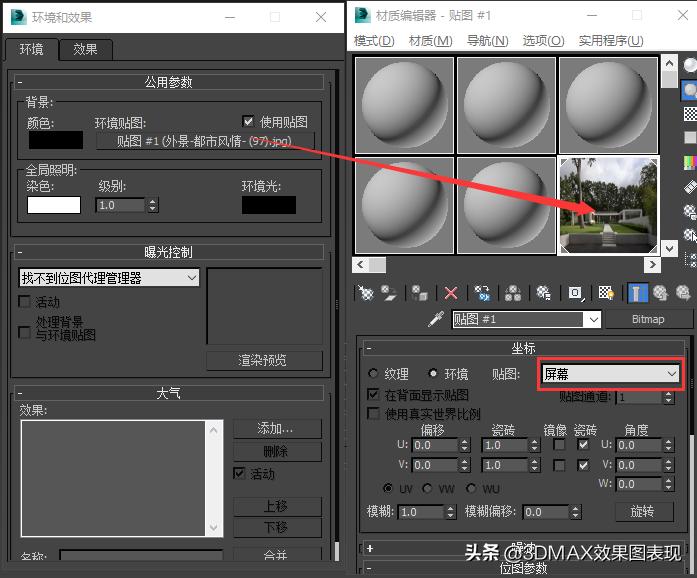Expand collapsed rollout with plus sign
The height and width of the screenshot is (578, 697).
click(524, 548)
